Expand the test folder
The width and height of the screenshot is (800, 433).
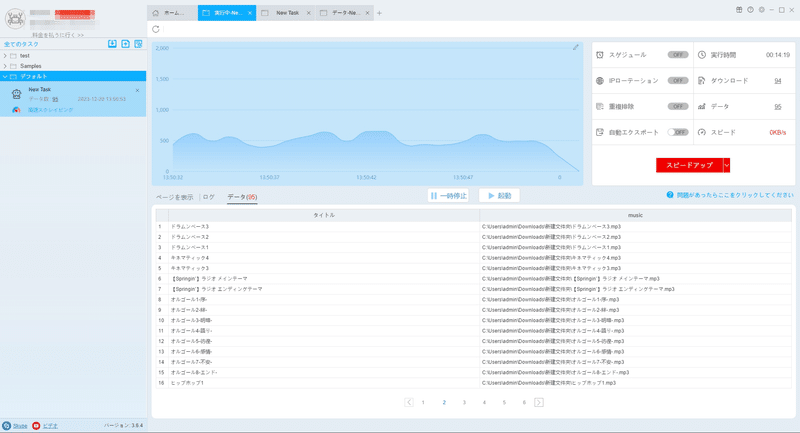point(5,56)
